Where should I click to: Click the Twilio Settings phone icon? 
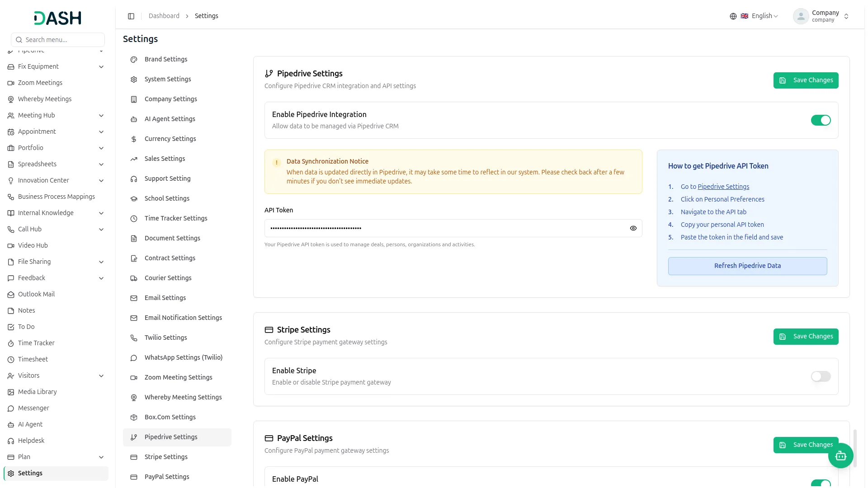pyautogui.click(x=134, y=338)
